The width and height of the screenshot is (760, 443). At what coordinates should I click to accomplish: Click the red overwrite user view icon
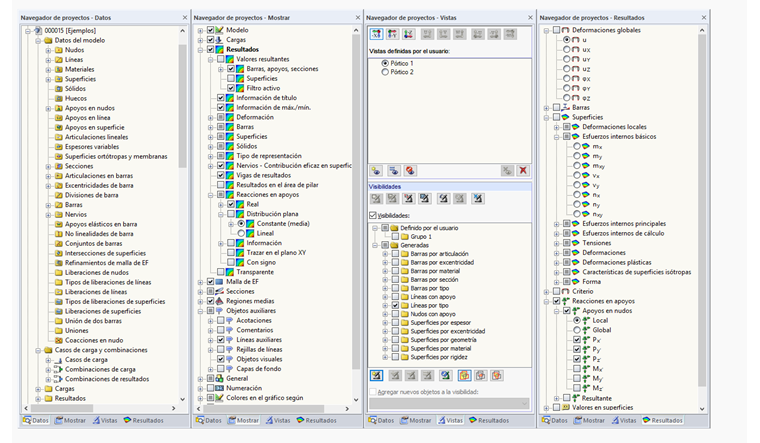(410, 171)
